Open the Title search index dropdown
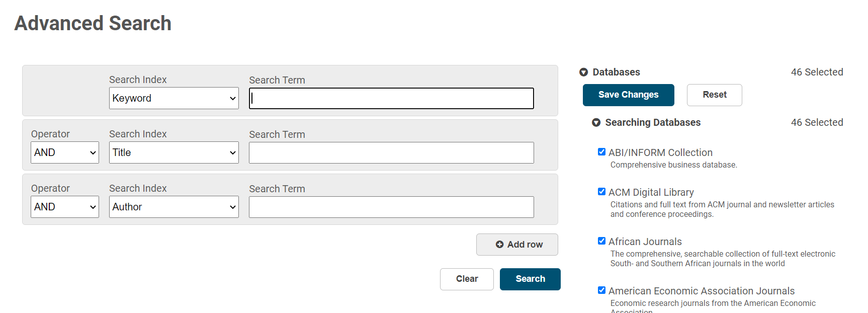Image resolution: width=868 pixels, height=313 pixels. 173,153
